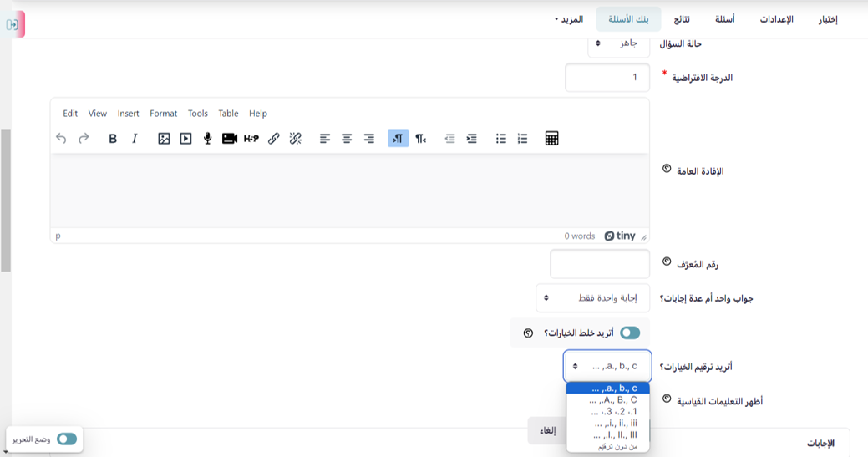Insert a table via toolbar icon
Image resolution: width=868 pixels, height=457 pixels.
(x=551, y=139)
